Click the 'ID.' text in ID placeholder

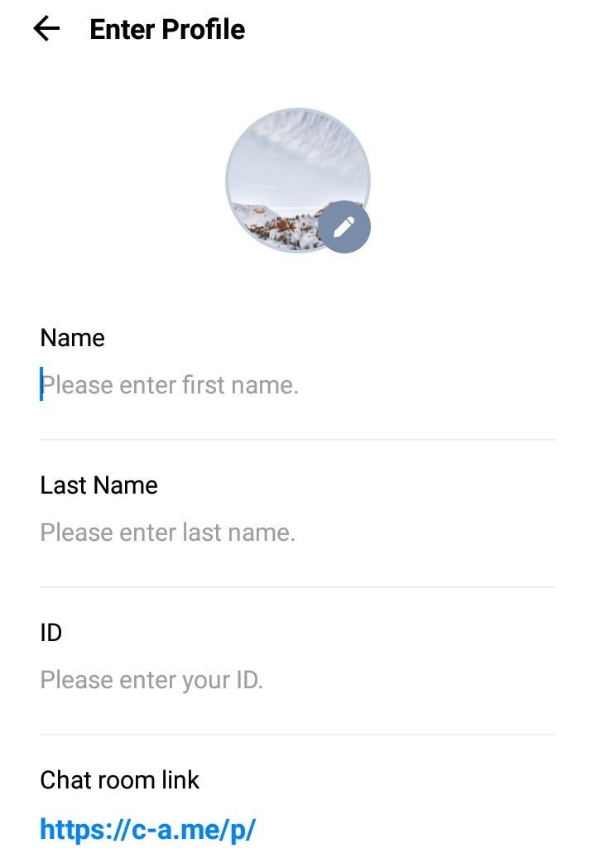pyautogui.click(x=250, y=680)
